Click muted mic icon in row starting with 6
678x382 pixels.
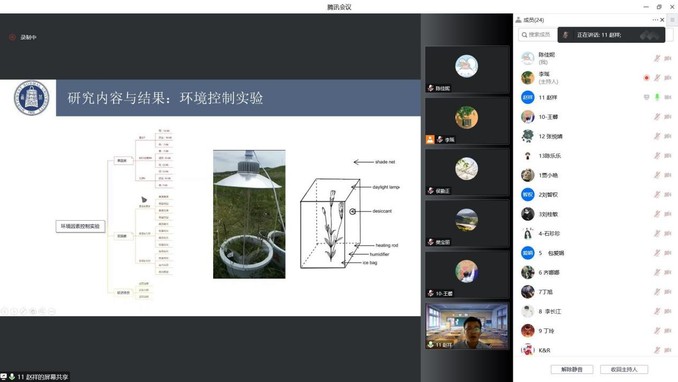pyautogui.click(x=657, y=273)
